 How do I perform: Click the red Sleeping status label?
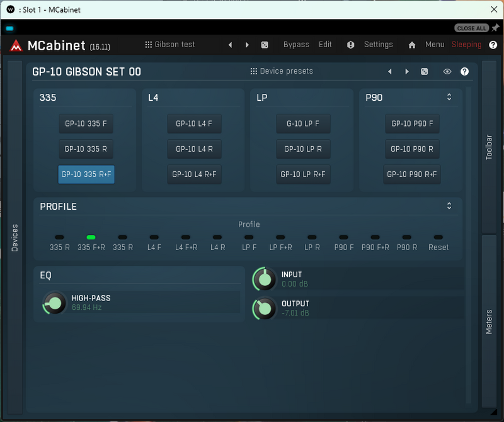coord(466,44)
